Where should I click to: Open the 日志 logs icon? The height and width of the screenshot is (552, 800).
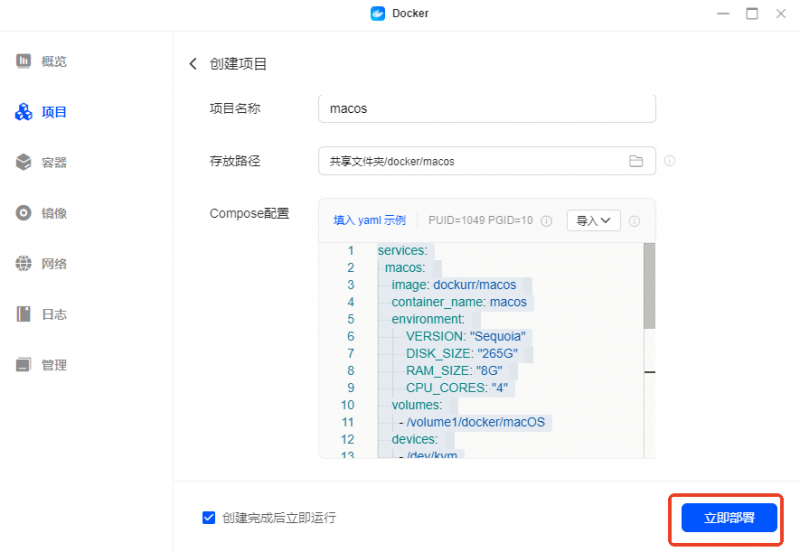(x=23, y=314)
